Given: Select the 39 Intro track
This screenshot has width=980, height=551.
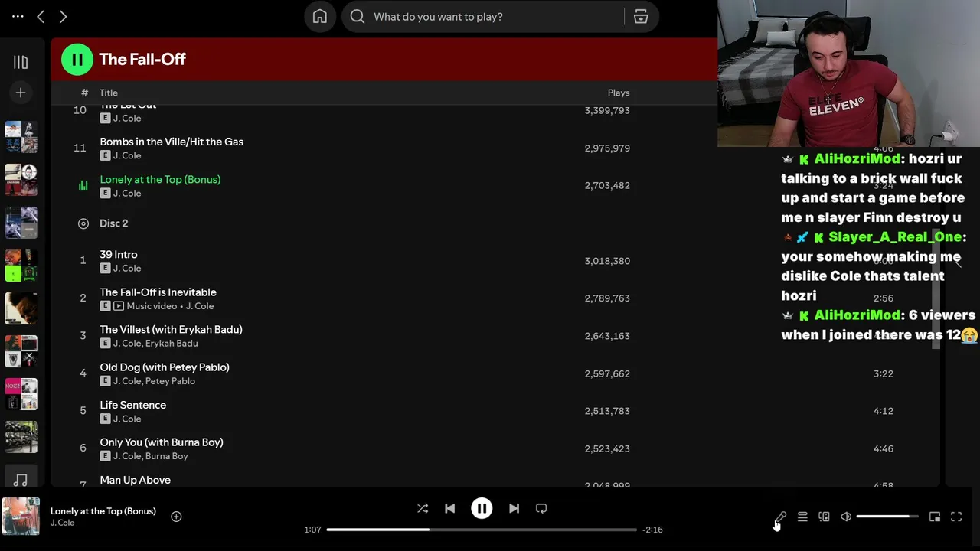Looking at the screenshot, I should click(119, 254).
